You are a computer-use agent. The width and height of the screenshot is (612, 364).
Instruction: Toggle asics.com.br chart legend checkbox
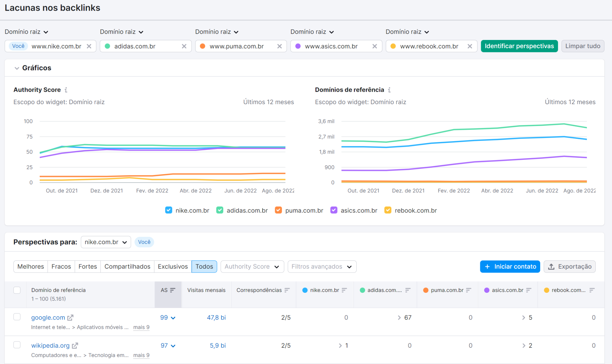334,210
